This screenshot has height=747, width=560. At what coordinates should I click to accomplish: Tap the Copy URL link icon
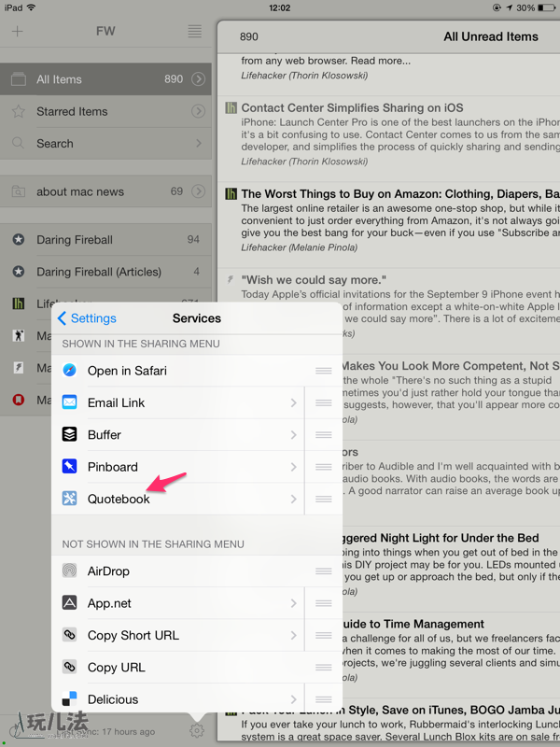click(69, 667)
